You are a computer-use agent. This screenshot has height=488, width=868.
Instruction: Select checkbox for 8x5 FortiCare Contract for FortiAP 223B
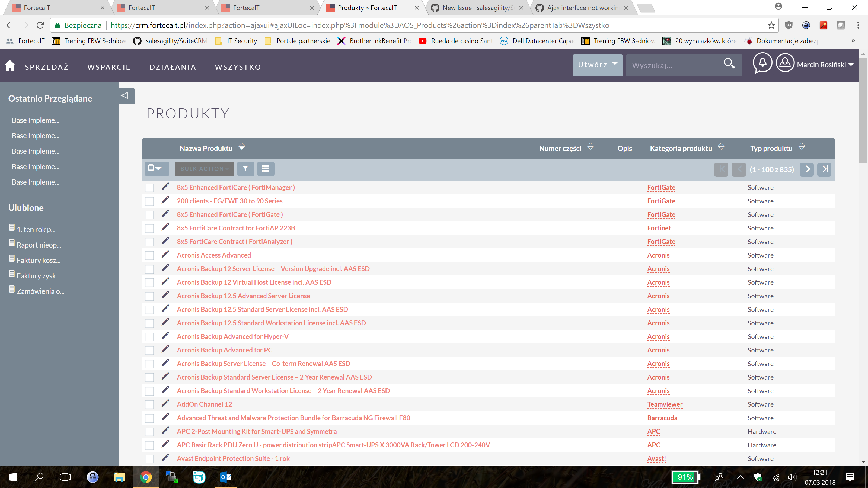click(149, 228)
